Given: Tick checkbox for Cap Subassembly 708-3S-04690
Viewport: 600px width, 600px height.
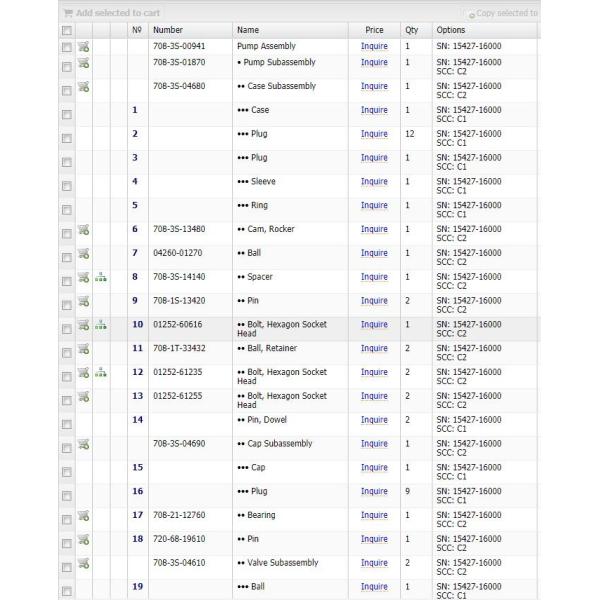Looking at the screenshot, I should pos(67,448).
